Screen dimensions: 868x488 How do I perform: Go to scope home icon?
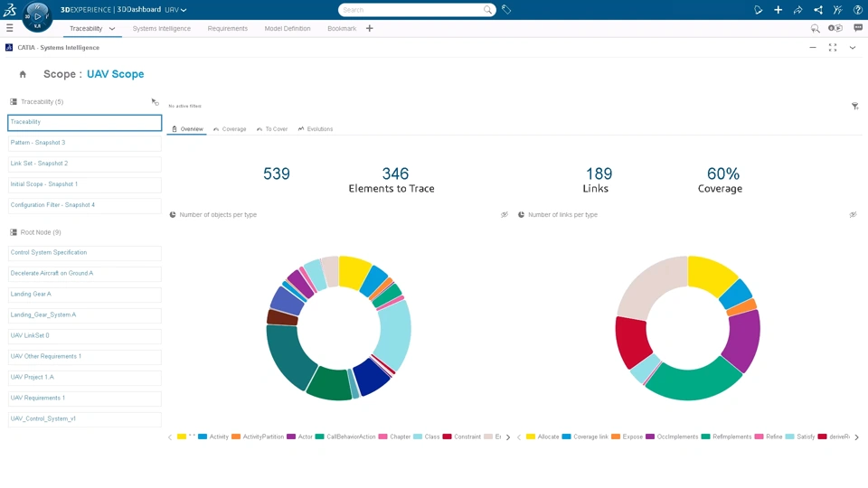(23, 74)
